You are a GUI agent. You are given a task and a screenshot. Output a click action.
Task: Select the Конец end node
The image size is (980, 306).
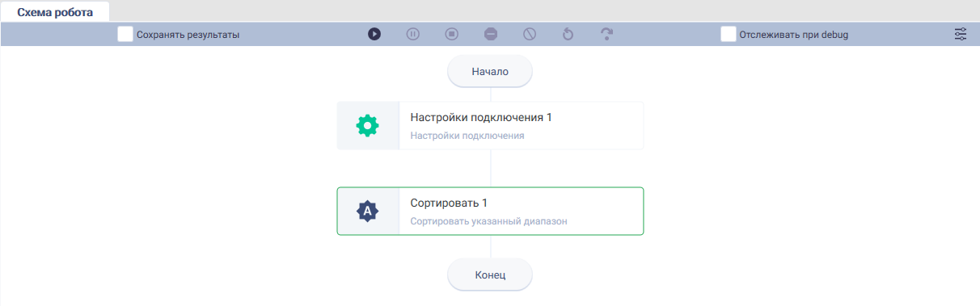(490, 275)
